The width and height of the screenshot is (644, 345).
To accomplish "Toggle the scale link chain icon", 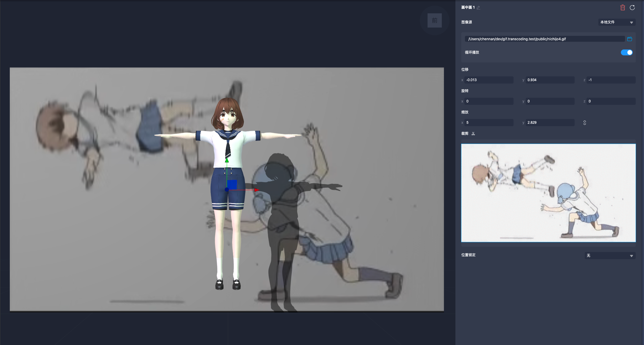I will point(584,123).
